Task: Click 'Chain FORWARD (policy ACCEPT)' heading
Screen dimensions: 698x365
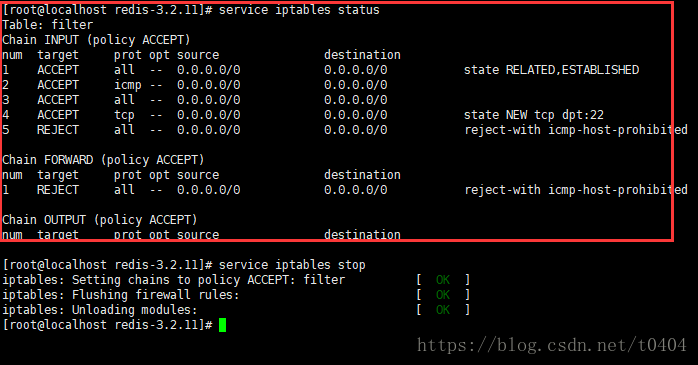Action: point(103,160)
